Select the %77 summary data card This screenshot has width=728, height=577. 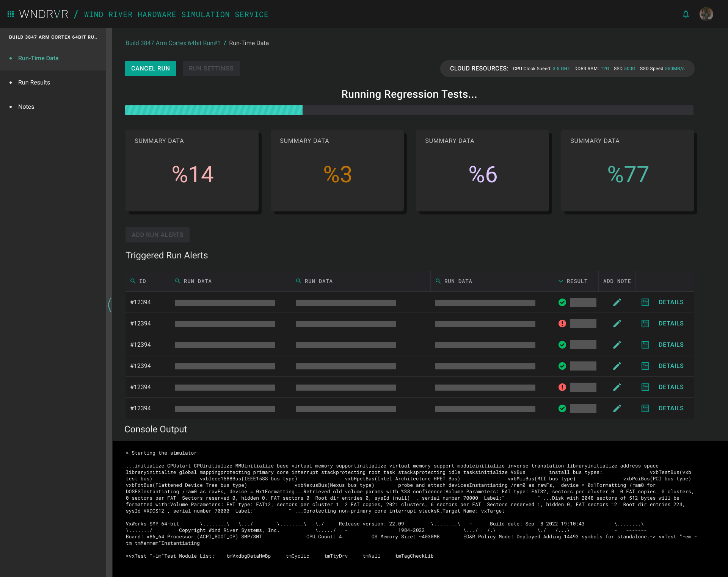point(628,170)
